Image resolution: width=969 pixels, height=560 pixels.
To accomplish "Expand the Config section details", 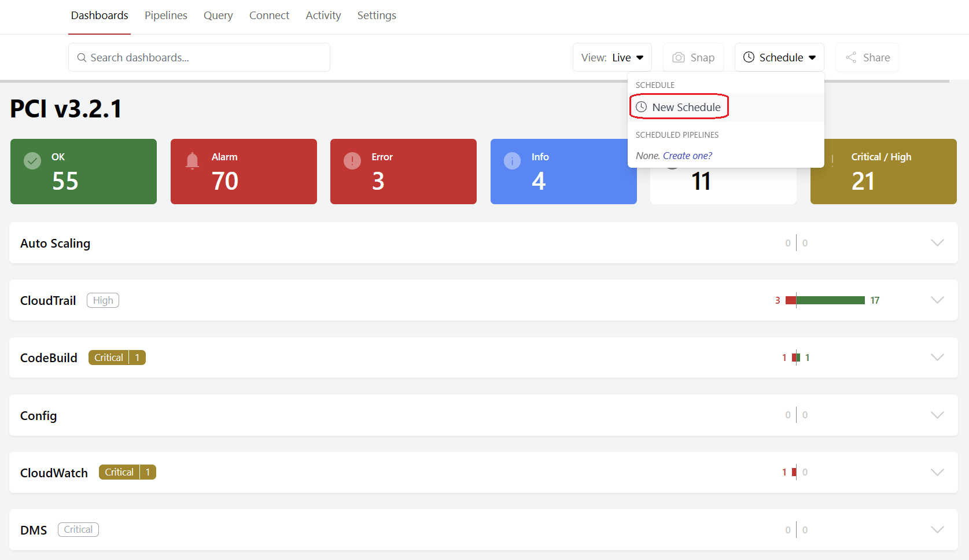I will coord(937,415).
